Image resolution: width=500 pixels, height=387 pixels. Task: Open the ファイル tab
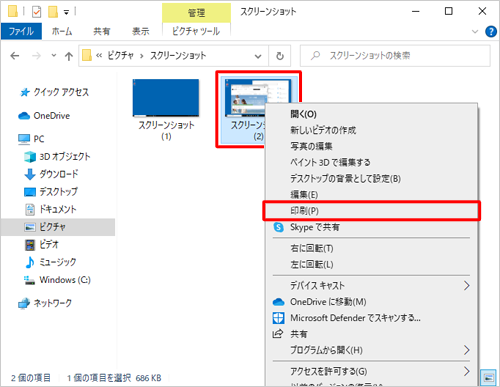pyautogui.click(x=21, y=31)
